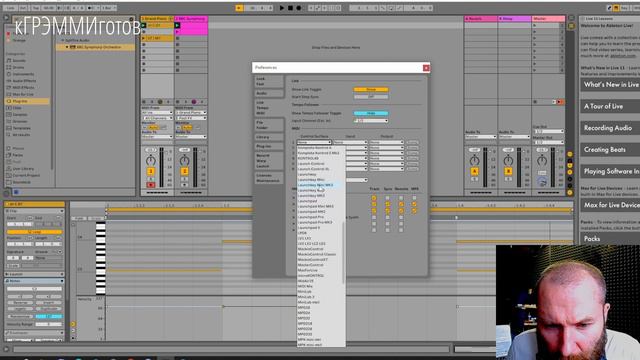640x360 pixels.
Task: Open A Tour of Live lesson
Action: click(x=611, y=106)
